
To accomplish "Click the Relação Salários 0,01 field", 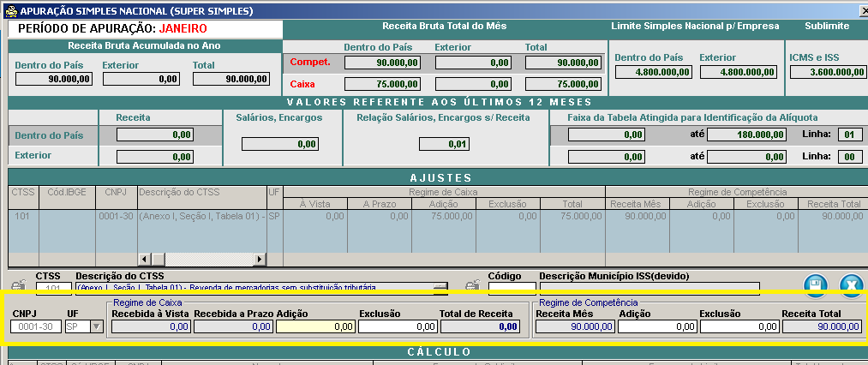I will pyautogui.click(x=444, y=144).
